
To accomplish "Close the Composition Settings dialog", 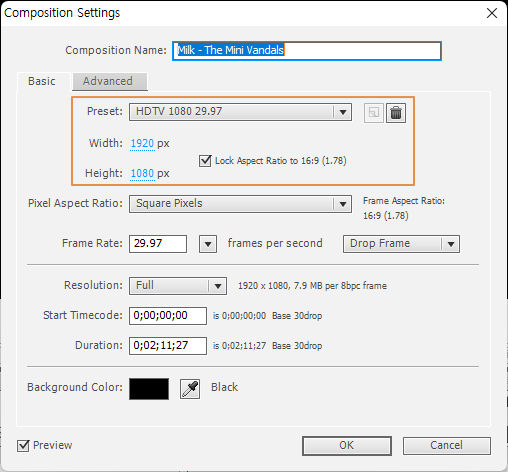I will (x=492, y=13).
